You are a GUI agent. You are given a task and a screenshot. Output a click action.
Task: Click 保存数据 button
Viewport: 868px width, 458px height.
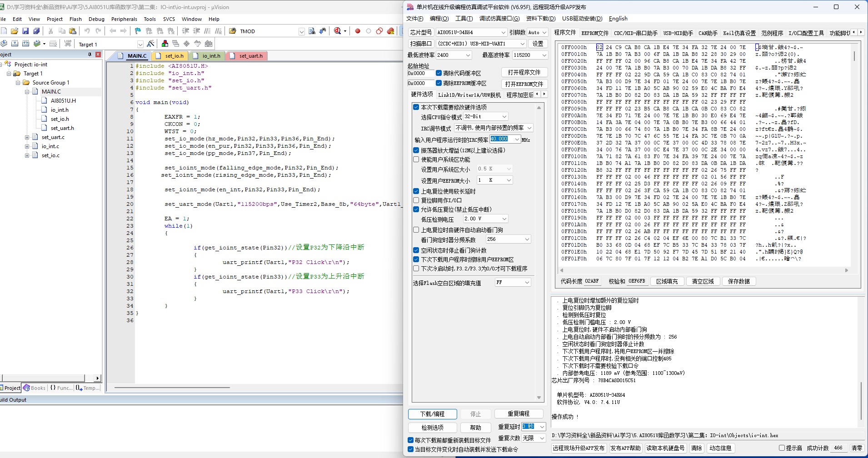[x=739, y=281]
